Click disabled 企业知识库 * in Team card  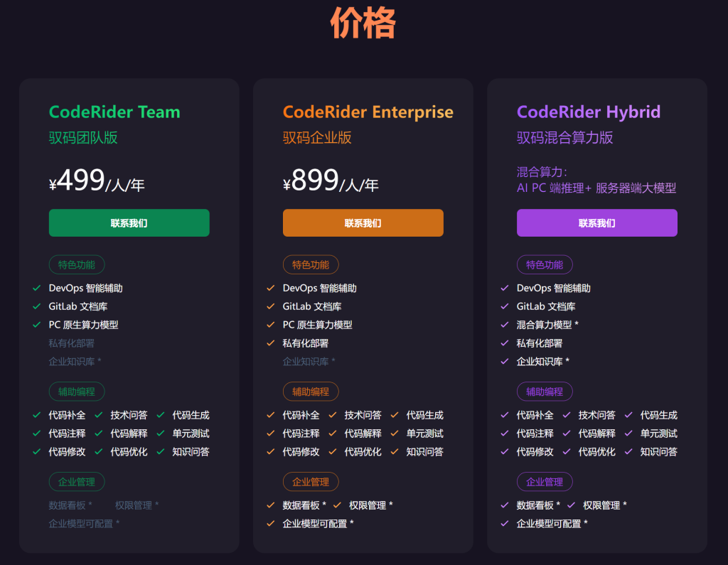pyautogui.click(x=75, y=361)
